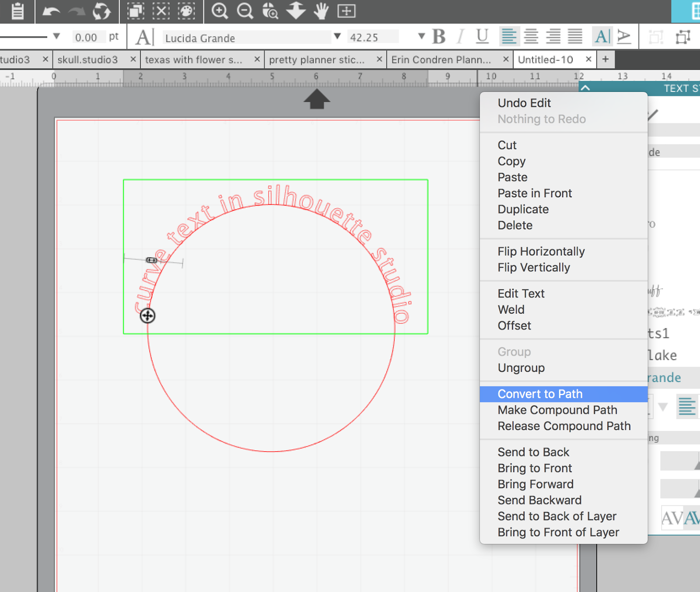Image resolution: width=700 pixels, height=592 pixels.
Task: Enable italic text formatting
Action: pos(459,37)
